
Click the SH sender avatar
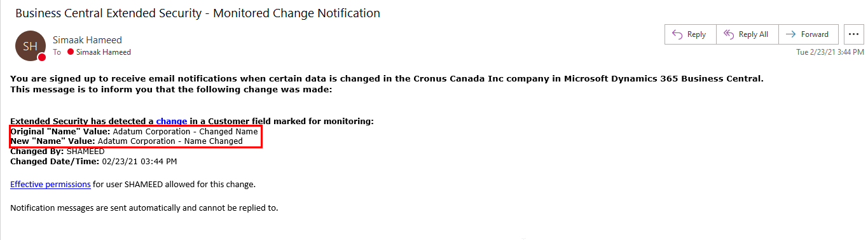31,46
